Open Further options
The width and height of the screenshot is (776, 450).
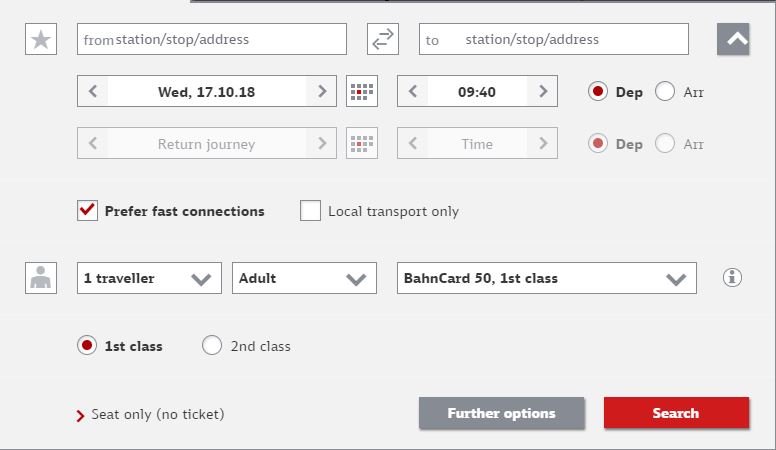[x=501, y=413]
